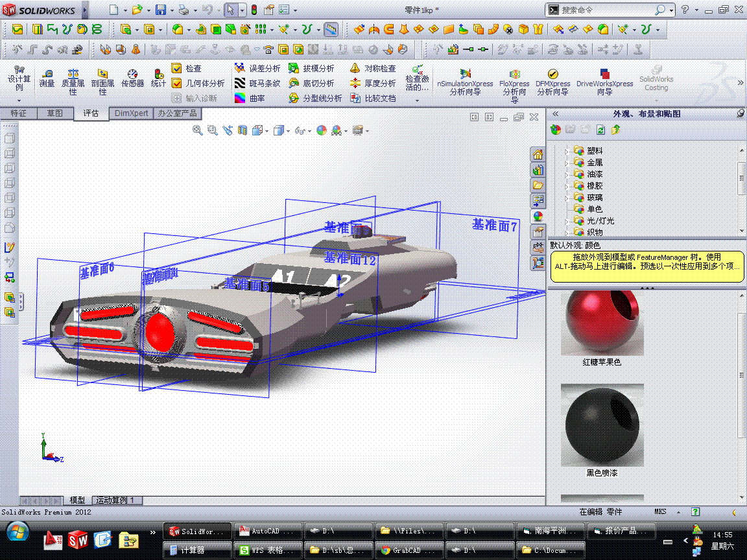This screenshot has height=560, width=747.
Task: Toggle the 检查 (Check) checkbox
Action: coord(176,69)
